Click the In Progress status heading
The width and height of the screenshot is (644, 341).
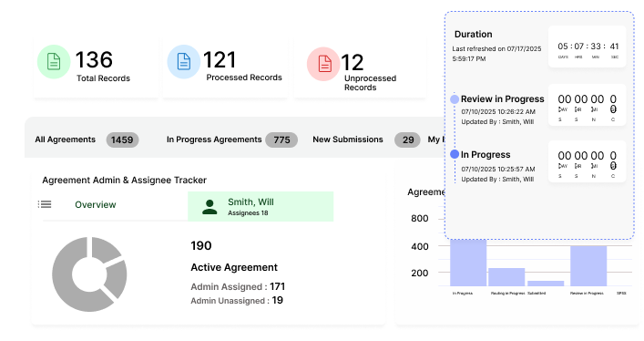[486, 154]
